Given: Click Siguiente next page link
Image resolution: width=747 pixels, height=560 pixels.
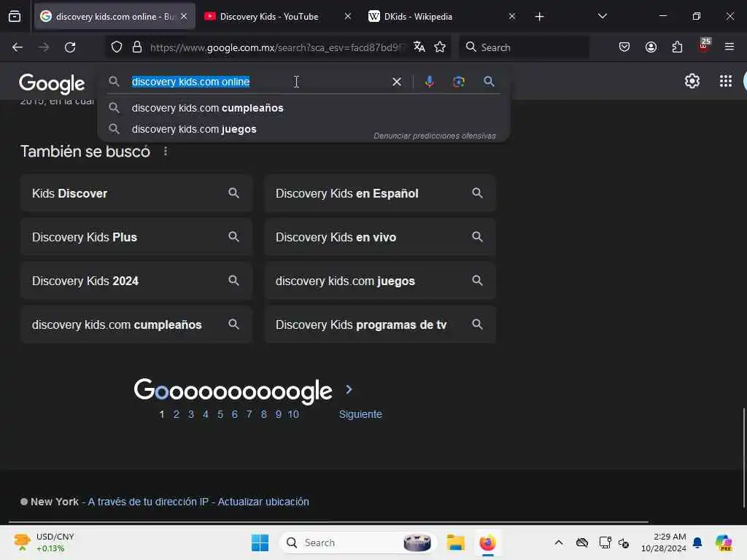Looking at the screenshot, I should (360, 414).
